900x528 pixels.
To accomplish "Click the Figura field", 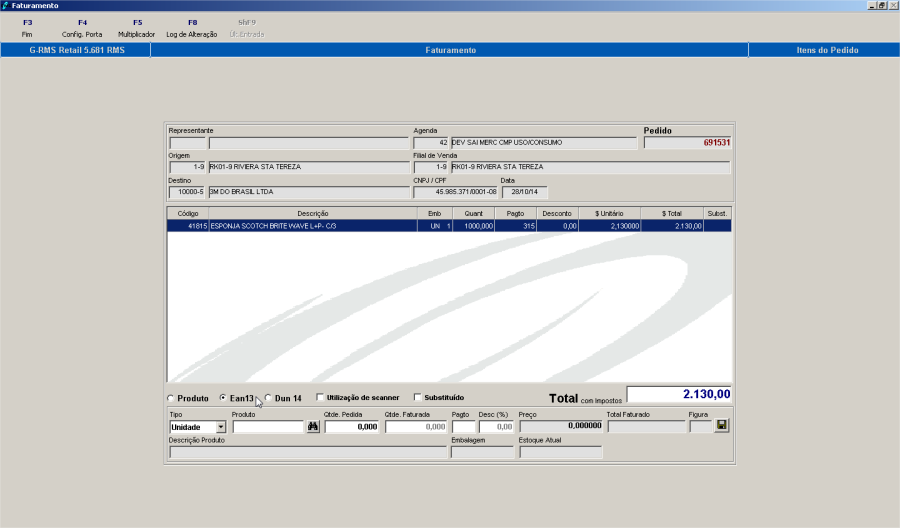I will 700,426.
